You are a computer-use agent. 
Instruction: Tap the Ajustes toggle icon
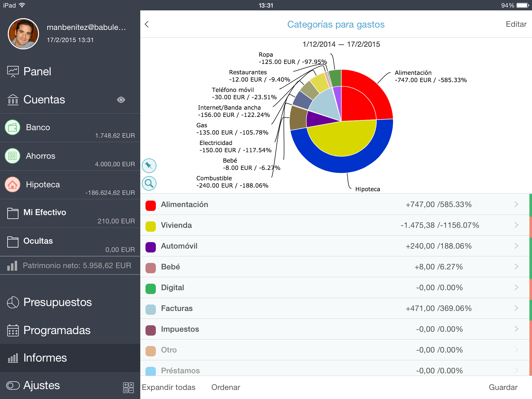tap(13, 385)
